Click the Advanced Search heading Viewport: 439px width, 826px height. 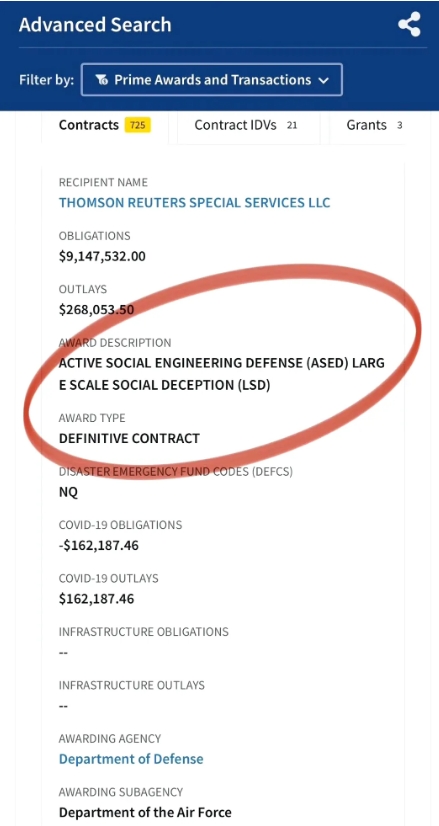click(x=95, y=25)
